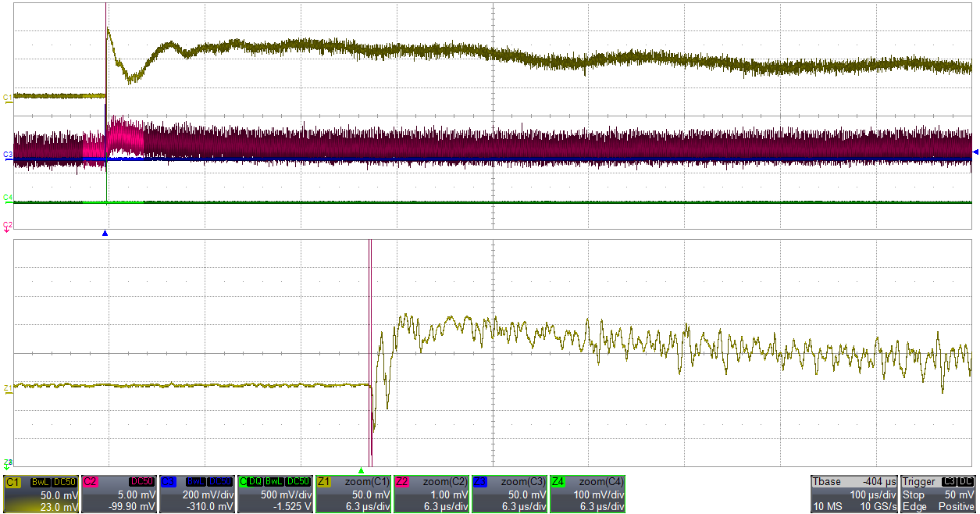980x514 pixels.
Task: Click the C2 offset value -99.90 mV
Action: tap(130, 507)
